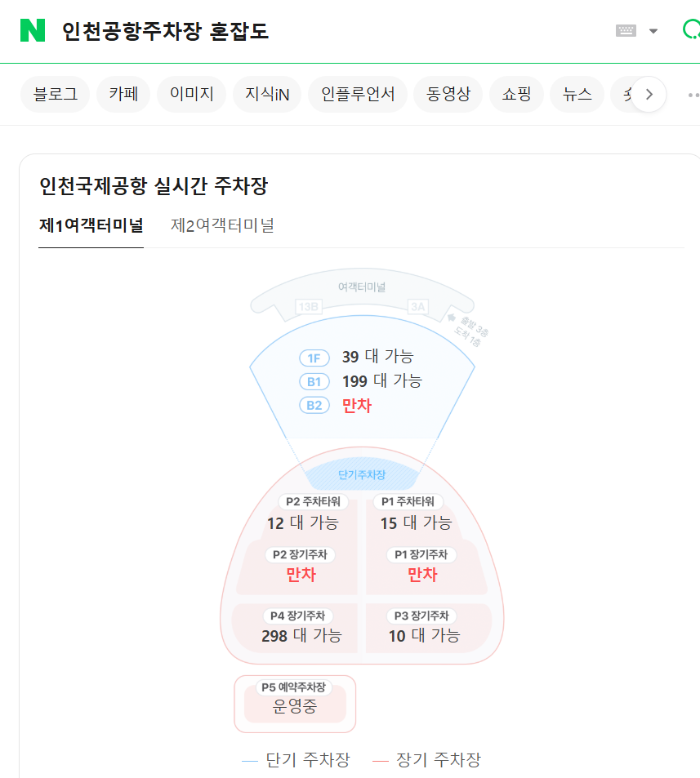Switch to 제2여객터미널 parking tab

pyautogui.click(x=222, y=225)
